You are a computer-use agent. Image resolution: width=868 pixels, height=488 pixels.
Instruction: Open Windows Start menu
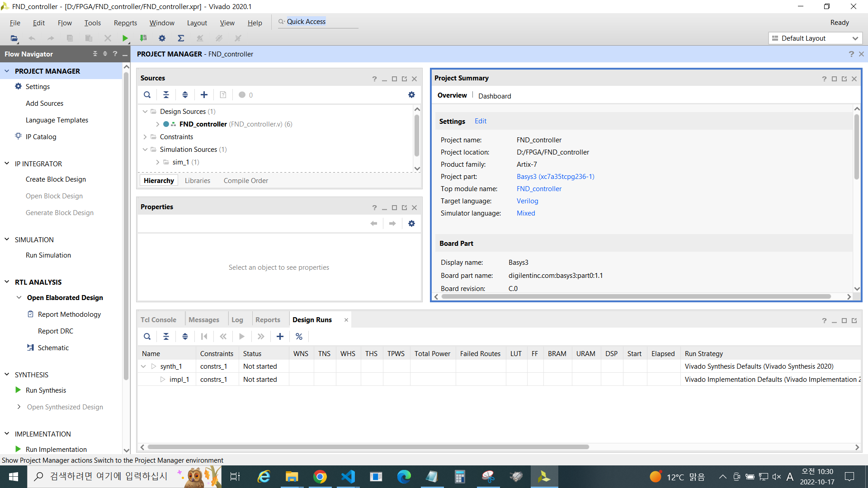pos(14,477)
